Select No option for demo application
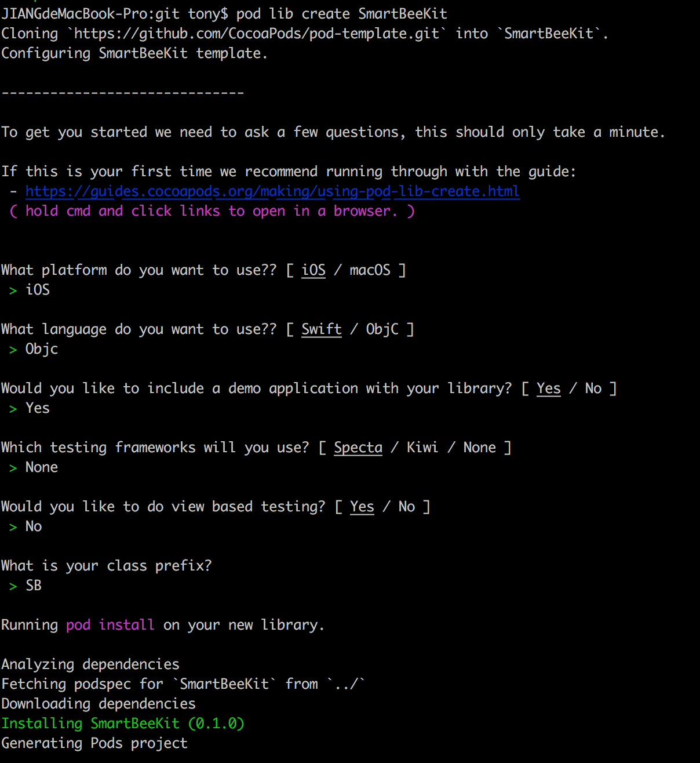This screenshot has height=763, width=700. click(x=593, y=388)
